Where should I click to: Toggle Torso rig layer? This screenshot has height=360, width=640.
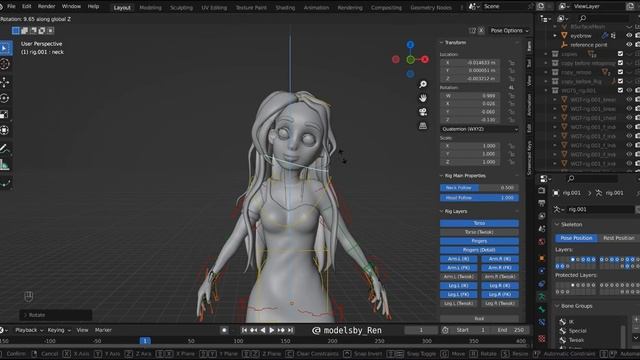click(x=479, y=223)
